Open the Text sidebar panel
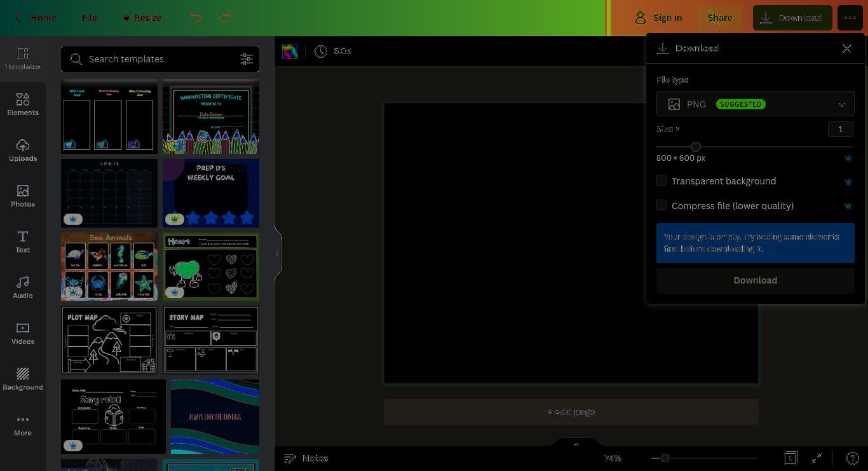Screen dimensions: 868x471 pyautogui.click(x=23, y=242)
